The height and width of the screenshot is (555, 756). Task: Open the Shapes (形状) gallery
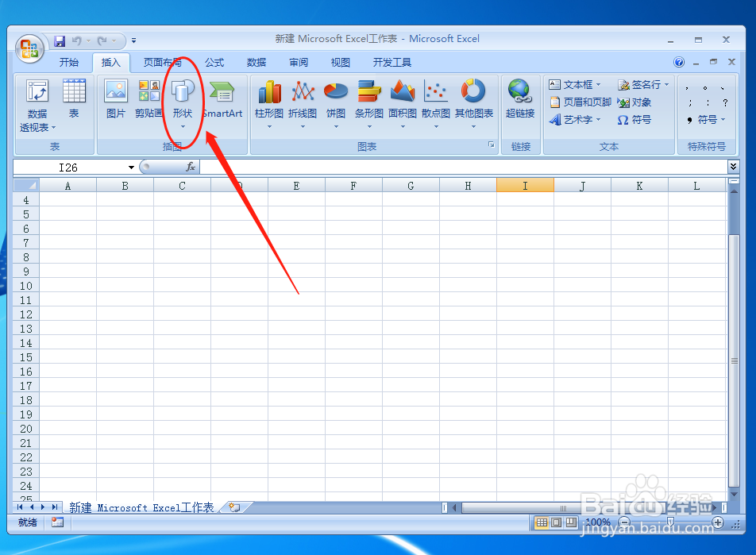(183, 104)
